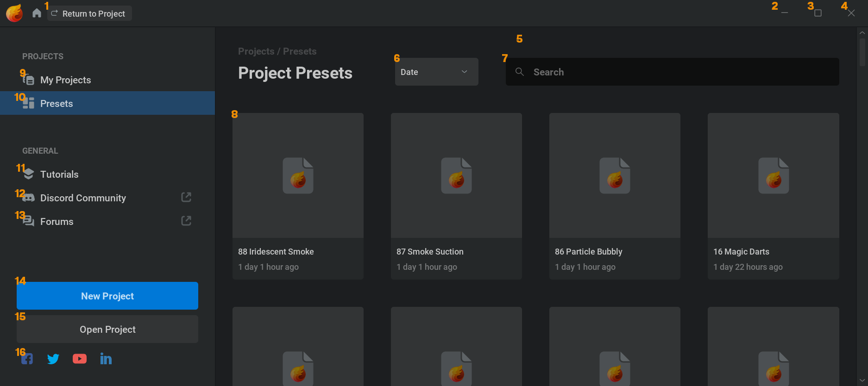Viewport: 868px width, 386px height.
Task: Open the 16 Magic Darts preset thumbnail
Action: point(774,175)
